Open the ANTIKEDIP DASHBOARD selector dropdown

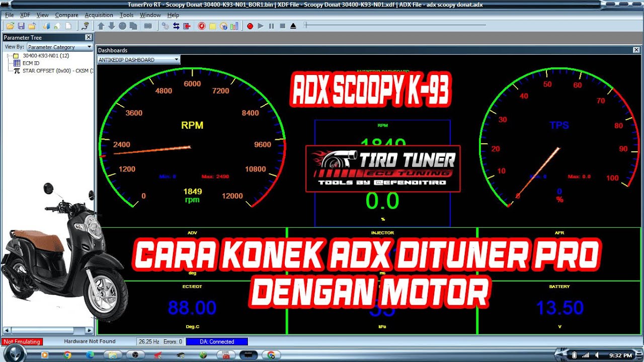(x=138, y=59)
